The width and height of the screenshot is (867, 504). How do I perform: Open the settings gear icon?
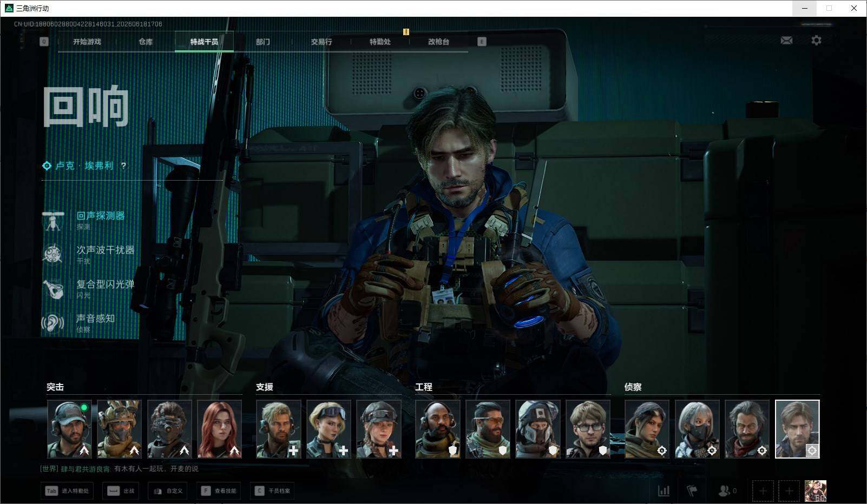tap(816, 41)
